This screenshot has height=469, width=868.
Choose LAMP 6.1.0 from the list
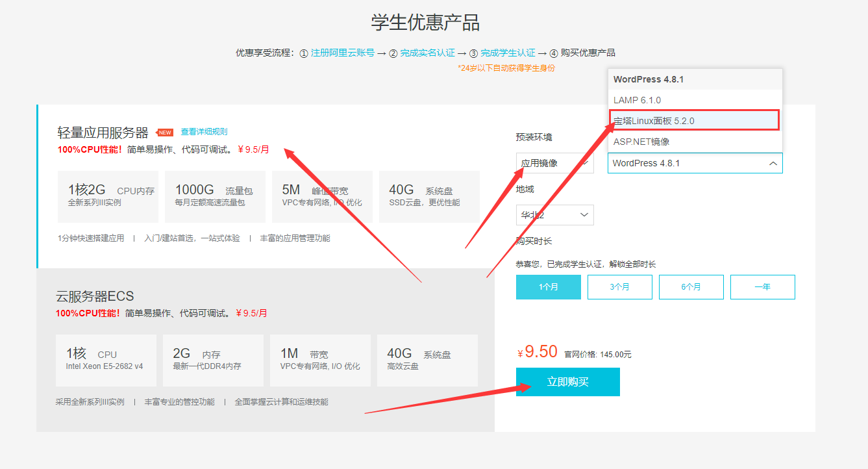(x=695, y=100)
